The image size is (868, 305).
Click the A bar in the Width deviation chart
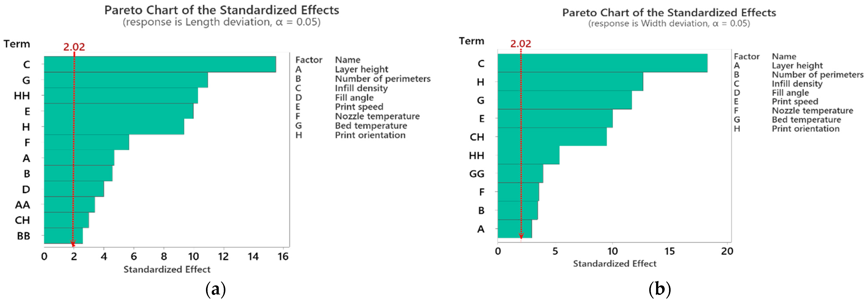click(515, 229)
